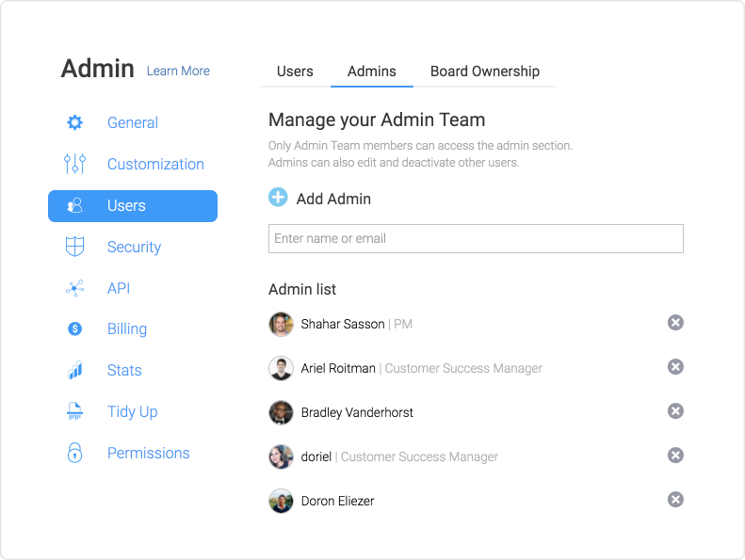745x560 pixels.
Task: Select the Admins tab
Action: (x=371, y=72)
